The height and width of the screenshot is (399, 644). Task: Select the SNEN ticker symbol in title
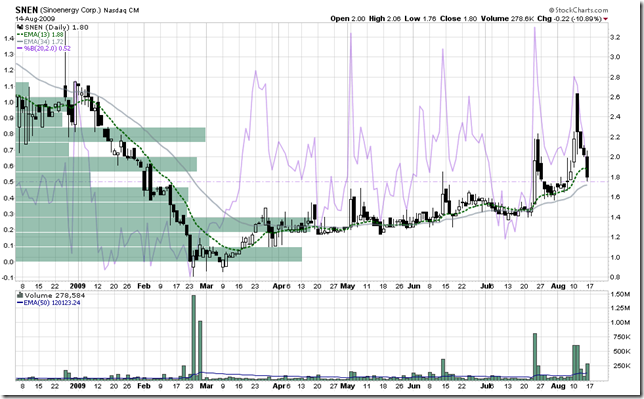click(x=26, y=10)
